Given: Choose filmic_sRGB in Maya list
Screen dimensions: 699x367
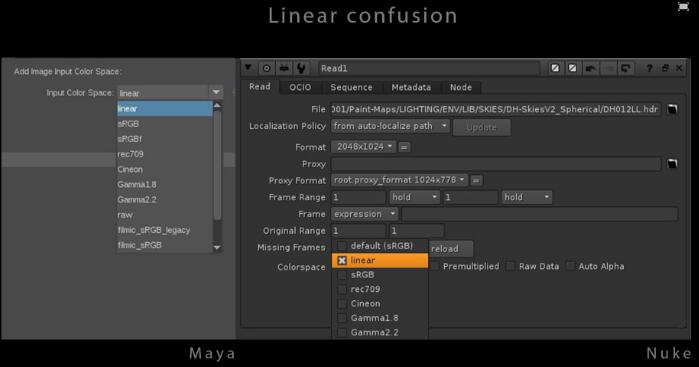Looking at the screenshot, I should click(x=164, y=245).
